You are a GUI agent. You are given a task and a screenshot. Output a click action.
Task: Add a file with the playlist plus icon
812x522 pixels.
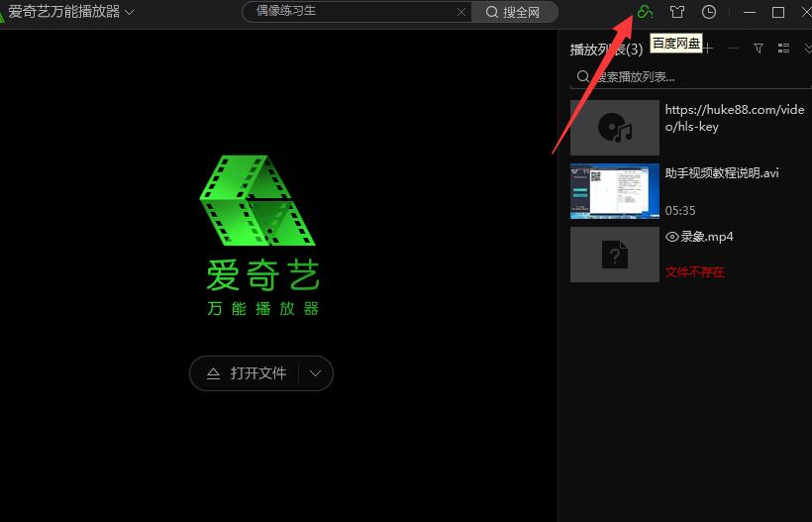707,49
